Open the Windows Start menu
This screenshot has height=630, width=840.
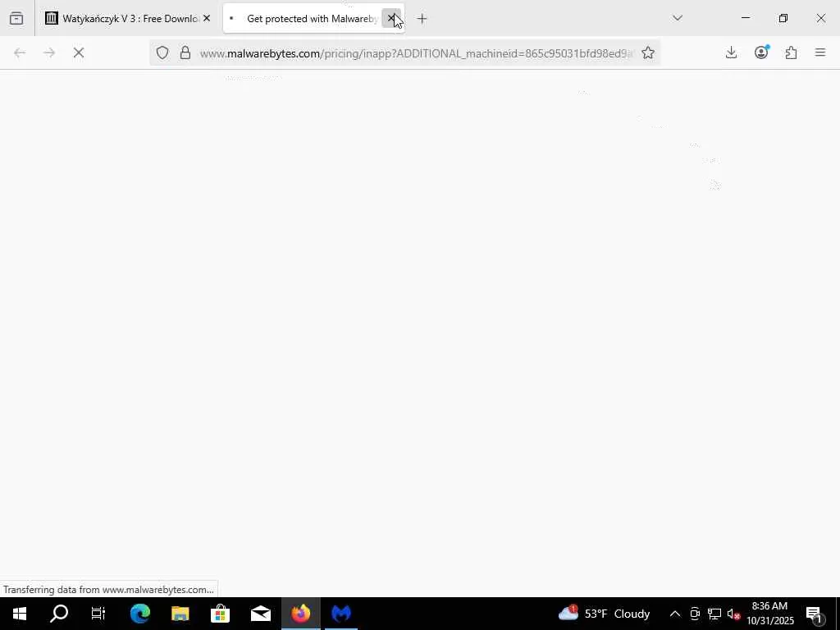(20, 614)
